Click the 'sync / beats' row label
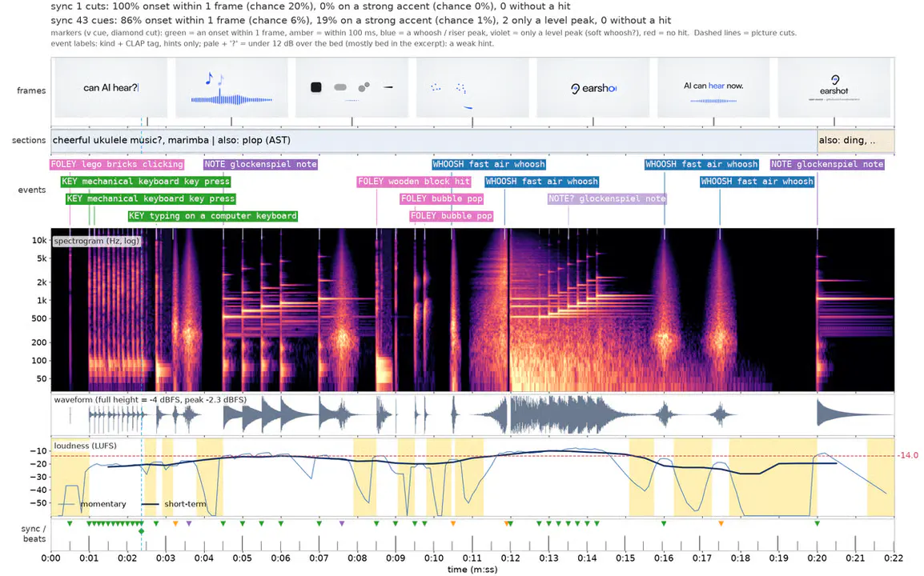Image resolution: width=924 pixels, height=576 pixels. click(x=33, y=534)
